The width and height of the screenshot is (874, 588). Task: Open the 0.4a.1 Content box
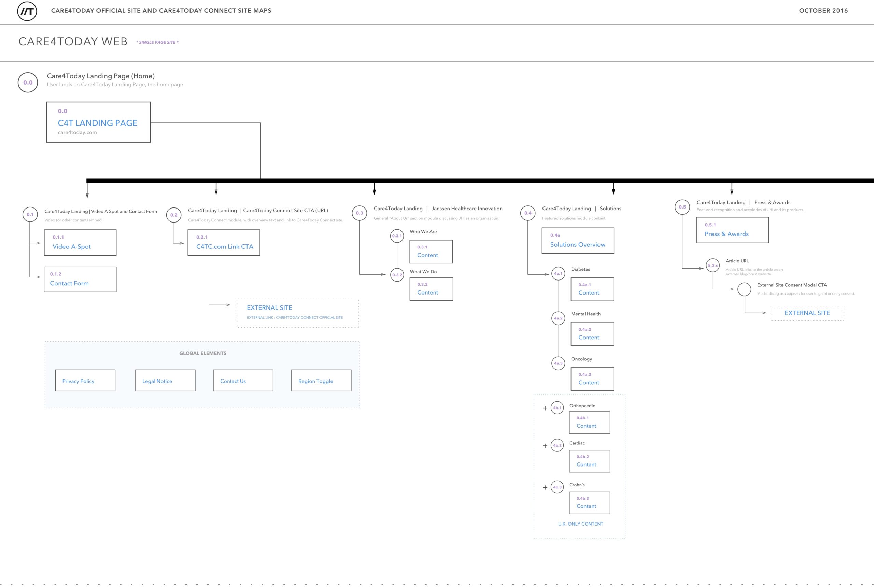[x=592, y=289]
